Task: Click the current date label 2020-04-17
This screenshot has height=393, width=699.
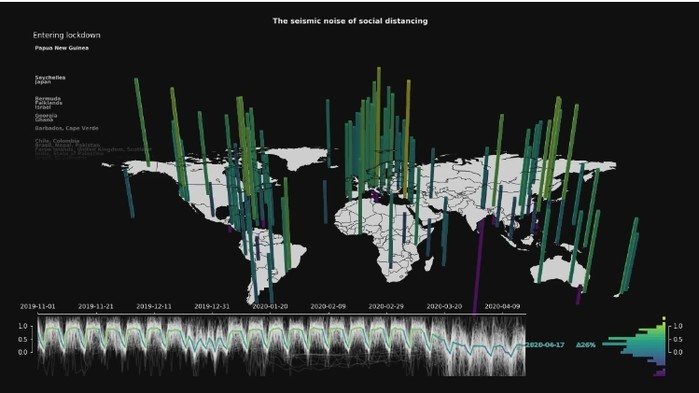Action: coord(545,345)
